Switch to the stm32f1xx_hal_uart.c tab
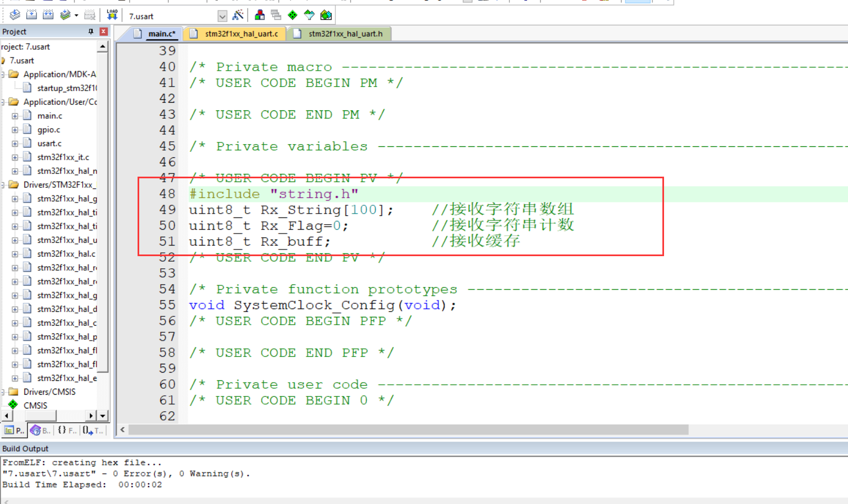 coord(235,34)
